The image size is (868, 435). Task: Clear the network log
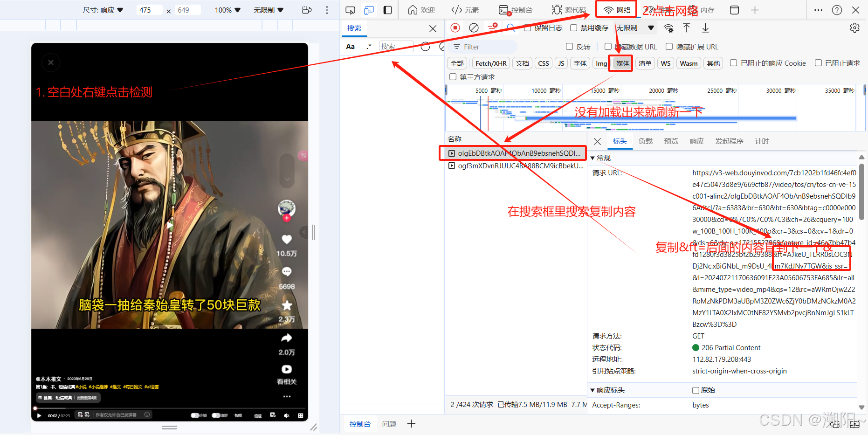pyautogui.click(x=474, y=28)
